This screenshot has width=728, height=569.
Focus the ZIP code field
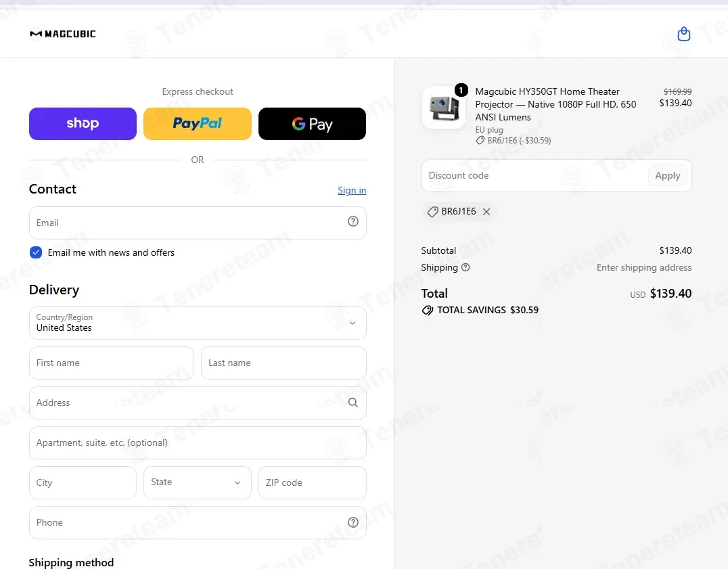point(313,482)
